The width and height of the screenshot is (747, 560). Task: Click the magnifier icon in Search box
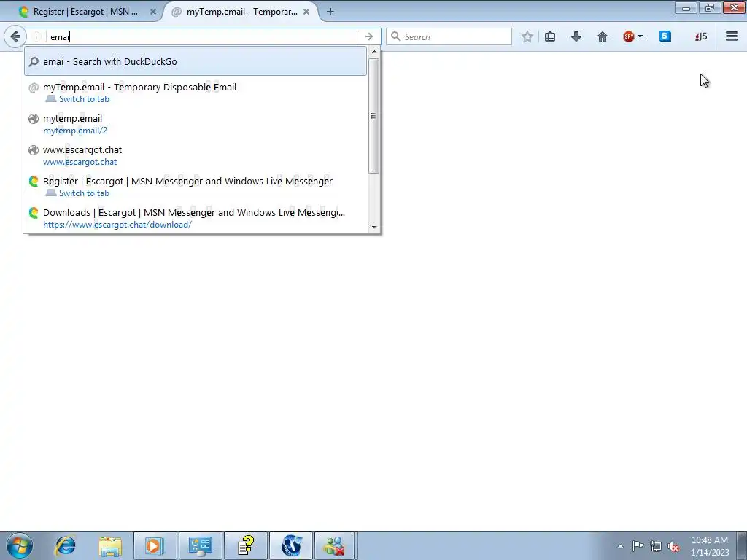(395, 36)
